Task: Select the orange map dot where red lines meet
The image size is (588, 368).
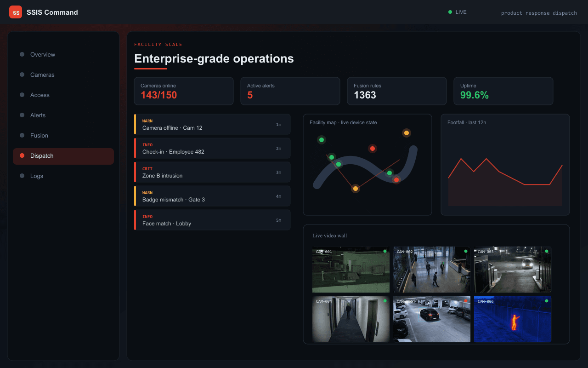Action: [355, 189]
